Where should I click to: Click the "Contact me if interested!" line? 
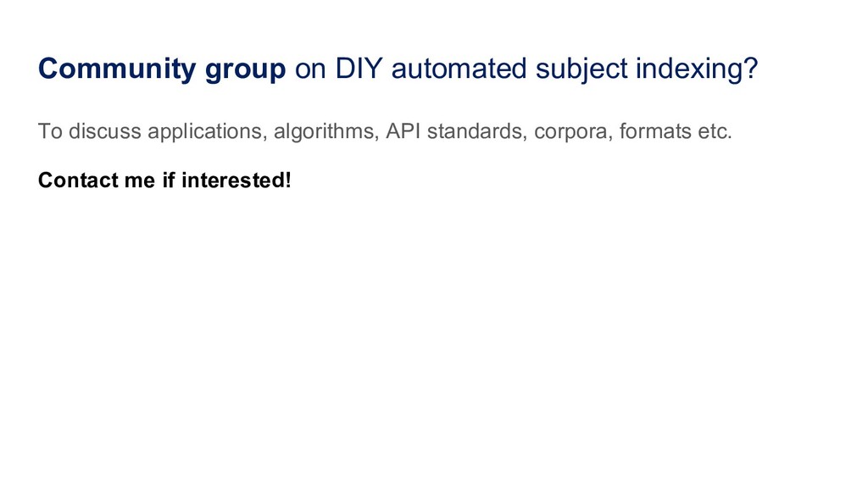click(164, 180)
